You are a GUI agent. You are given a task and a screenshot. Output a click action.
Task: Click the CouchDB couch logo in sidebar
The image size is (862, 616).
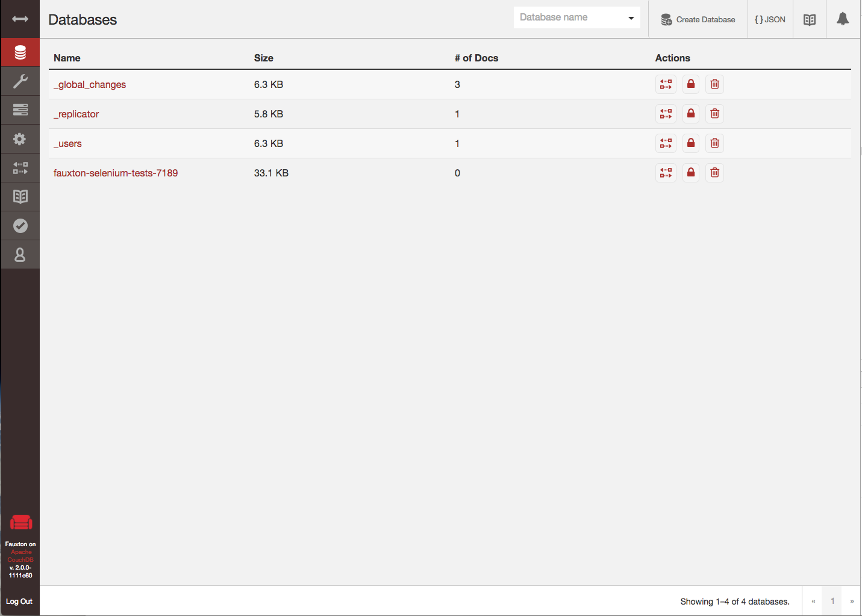click(20, 522)
